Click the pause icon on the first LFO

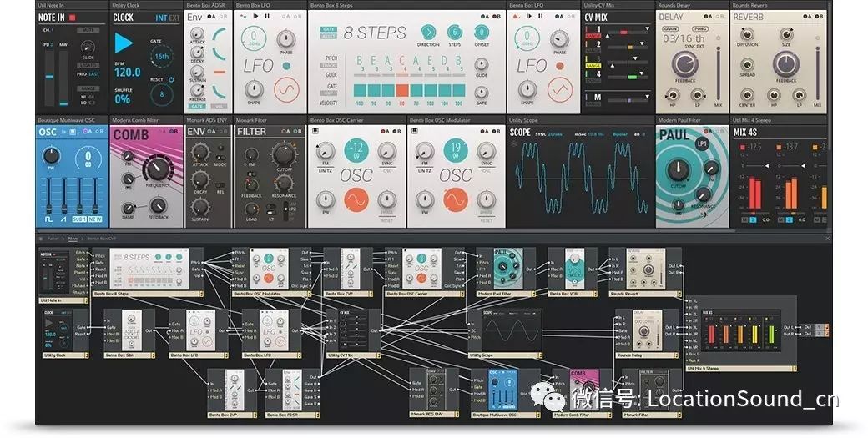click(266, 17)
